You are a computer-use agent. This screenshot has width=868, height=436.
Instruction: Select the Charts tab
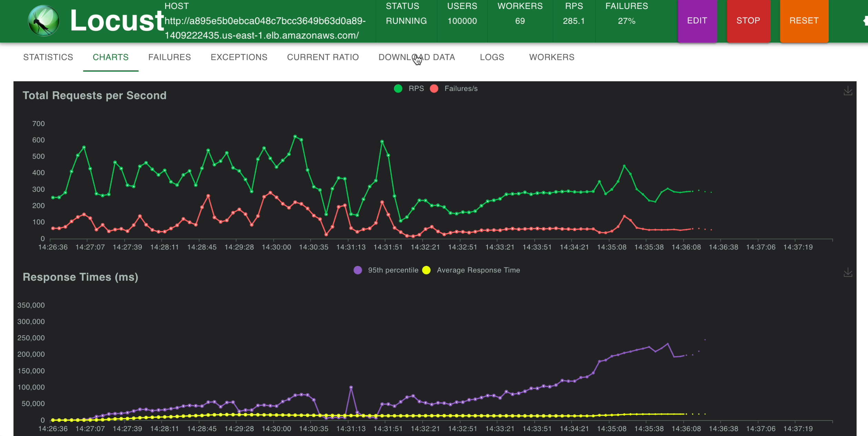pos(111,57)
